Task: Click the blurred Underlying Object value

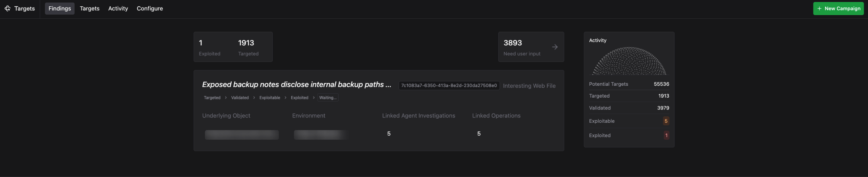Action: tap(242, 135)
